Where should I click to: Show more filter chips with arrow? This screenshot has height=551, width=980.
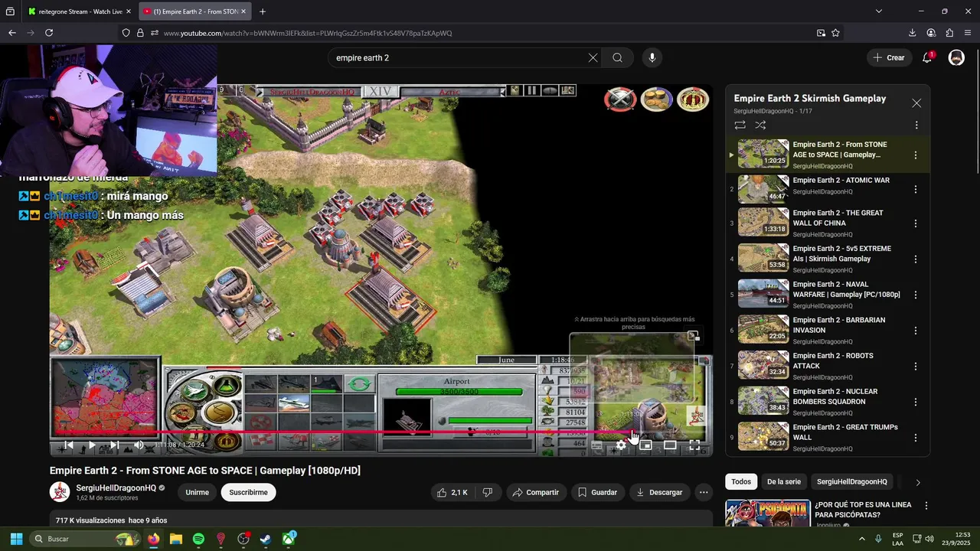pyautogui.click(x=917, y=482)
